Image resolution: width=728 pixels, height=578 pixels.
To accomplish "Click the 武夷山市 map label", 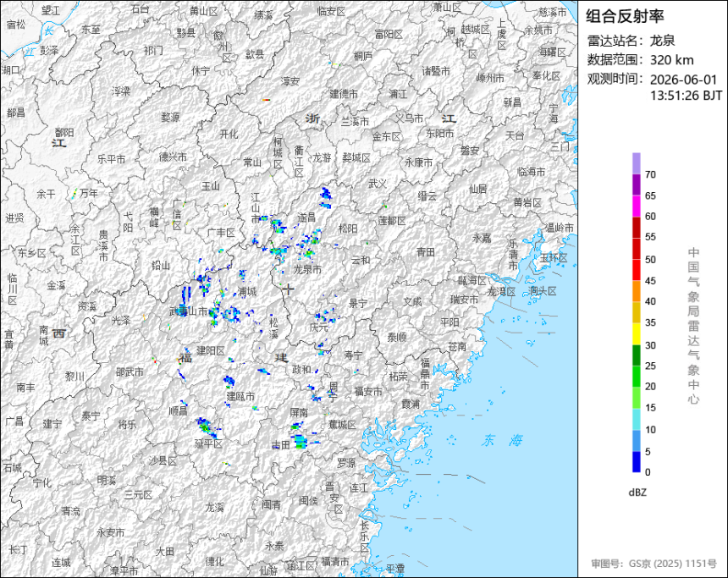I will click(188, 311).
